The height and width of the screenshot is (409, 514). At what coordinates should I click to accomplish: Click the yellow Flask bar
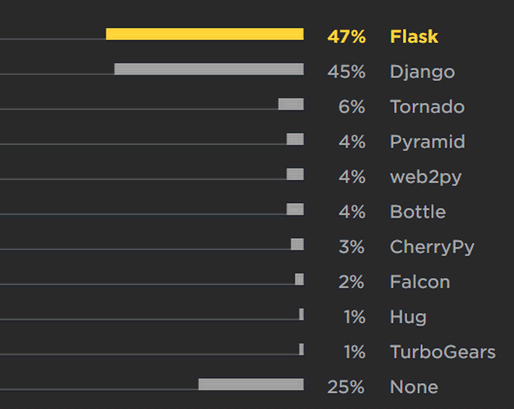coord(205,34)
